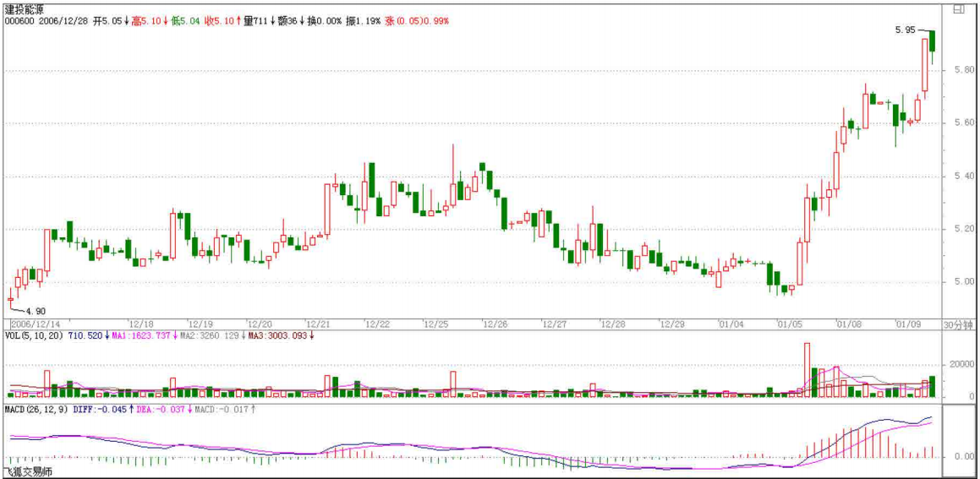Select the 01/09 date marker on time axis
980x479 pixels.
pos(907,324)
